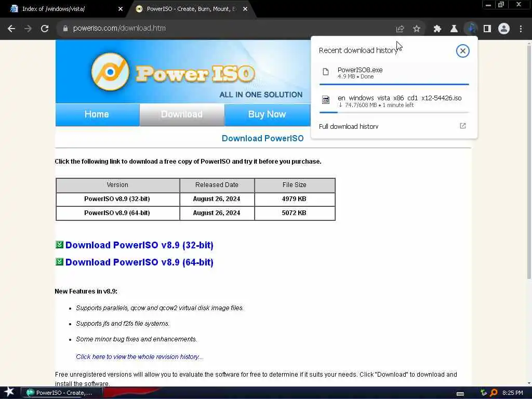This screenshot has height=399, width=532.
Task: Click Download PowerISO v8.9 (32-bit) link
Action: point(139,245)
